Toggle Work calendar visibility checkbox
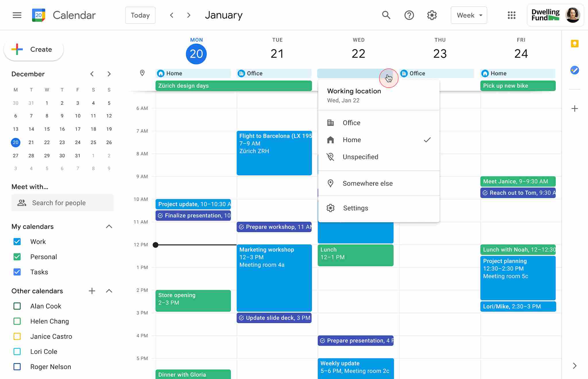 coord(17,241)
